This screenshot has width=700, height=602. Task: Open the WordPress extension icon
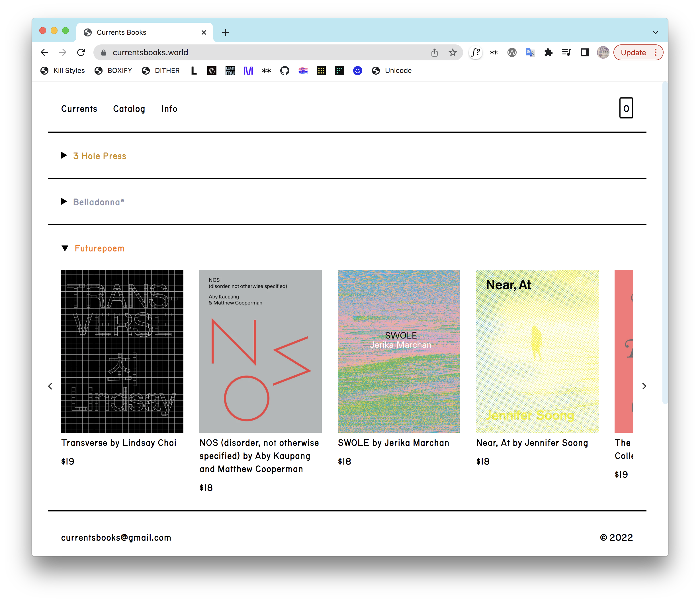click(512, 52)
